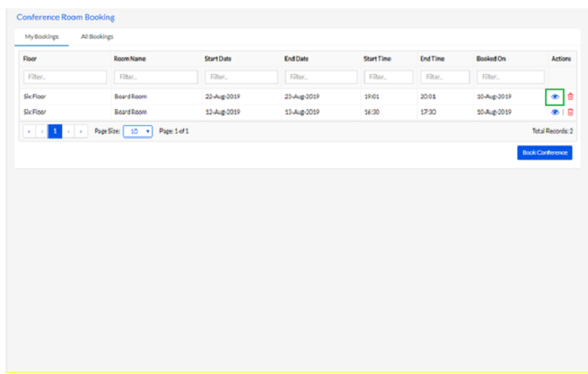Focus the End Date filter field

[x=321, y=76]
